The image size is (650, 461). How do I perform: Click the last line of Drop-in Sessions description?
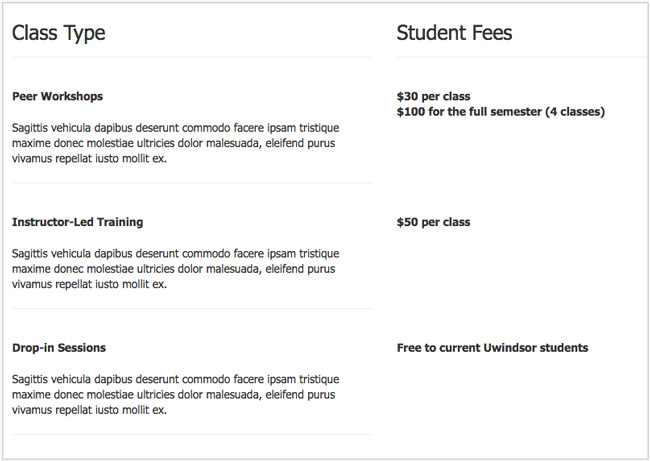[x=90, y=410]
